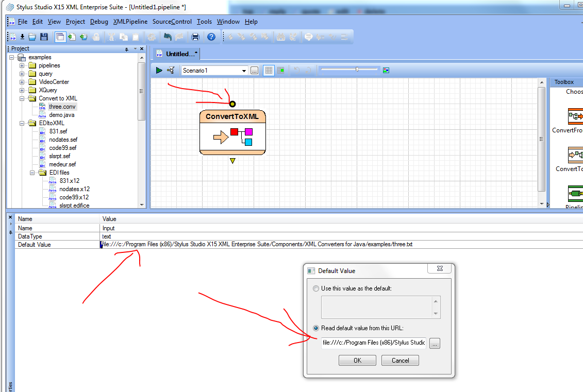Select three.conv in the project tree

coord(62,107)
